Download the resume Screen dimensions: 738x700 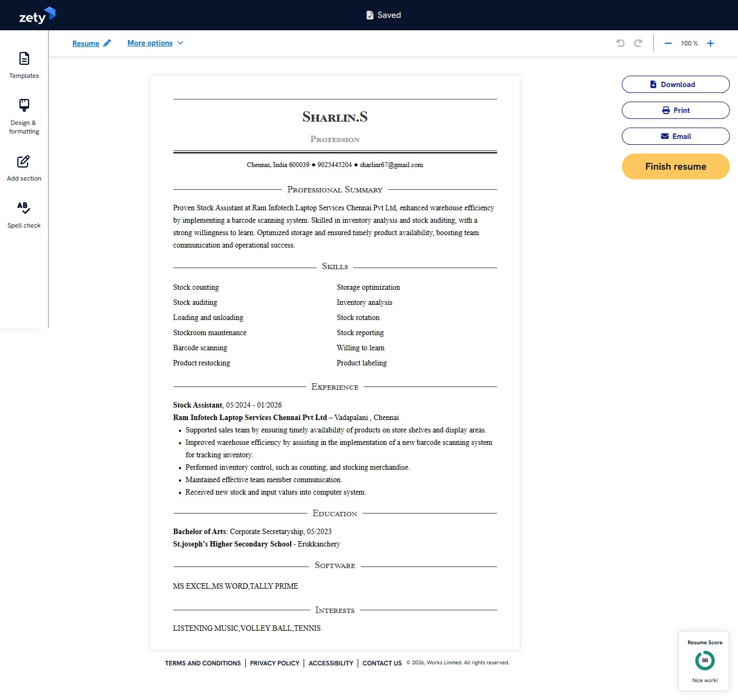675,84
